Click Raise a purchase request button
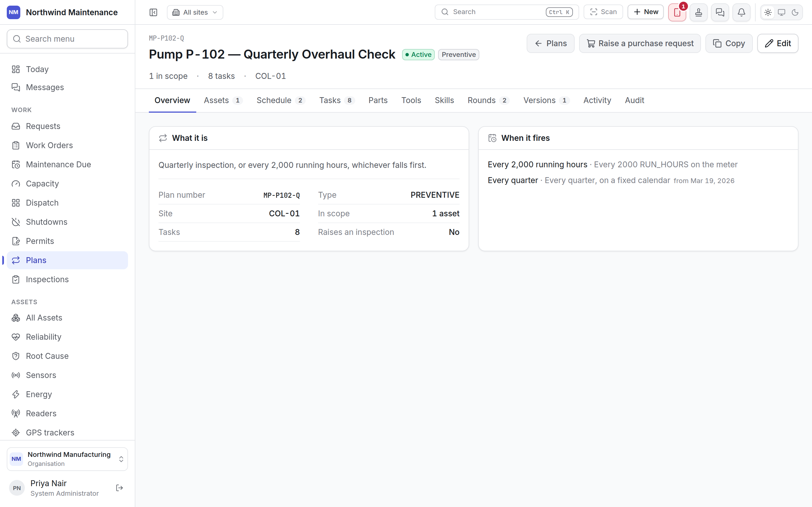Viewport: 812px width, 507px height. pyautogui.click(x=639, y=43)
